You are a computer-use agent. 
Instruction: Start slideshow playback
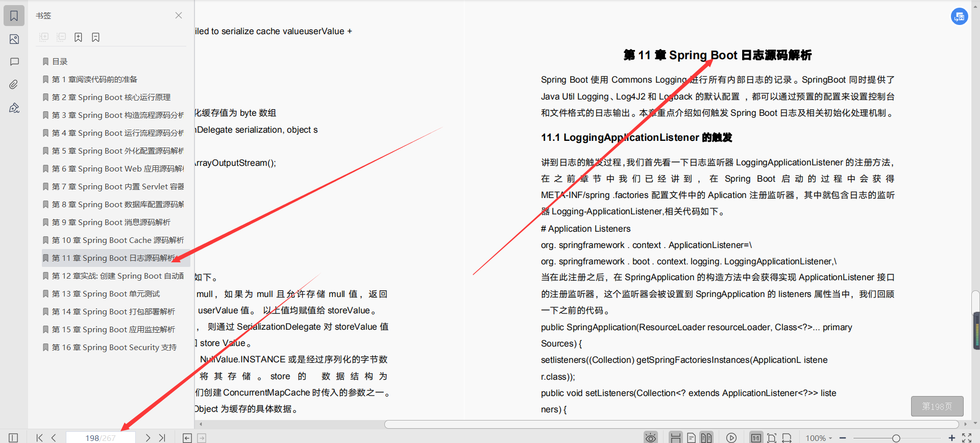point(731,438)
